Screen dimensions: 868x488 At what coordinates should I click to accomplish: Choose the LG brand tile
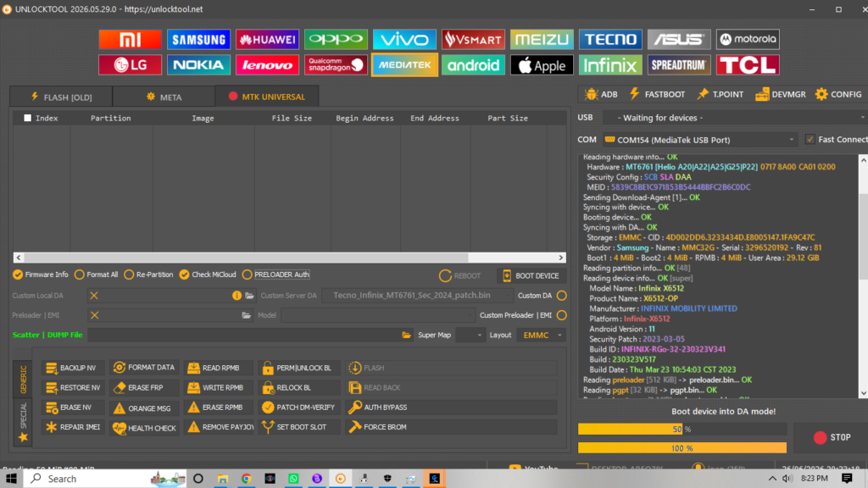(x=130, y=64)
